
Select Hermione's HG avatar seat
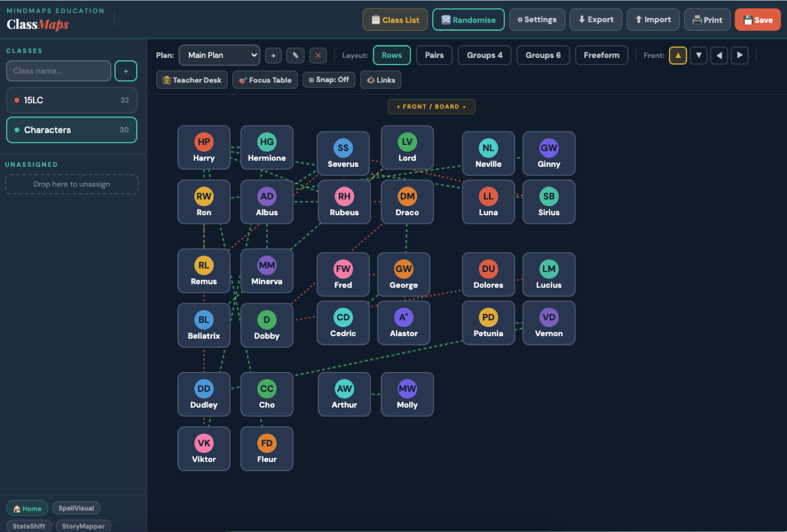click(x=266, y=142)
